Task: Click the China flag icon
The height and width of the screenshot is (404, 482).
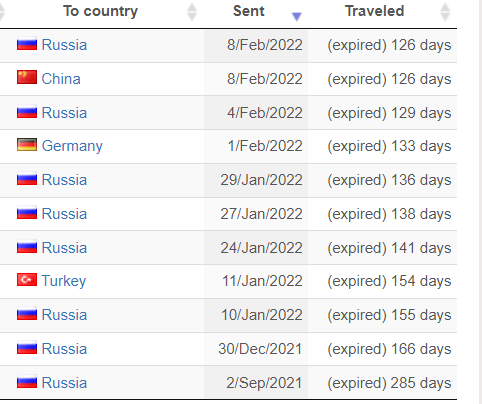Action: point(27,77)
